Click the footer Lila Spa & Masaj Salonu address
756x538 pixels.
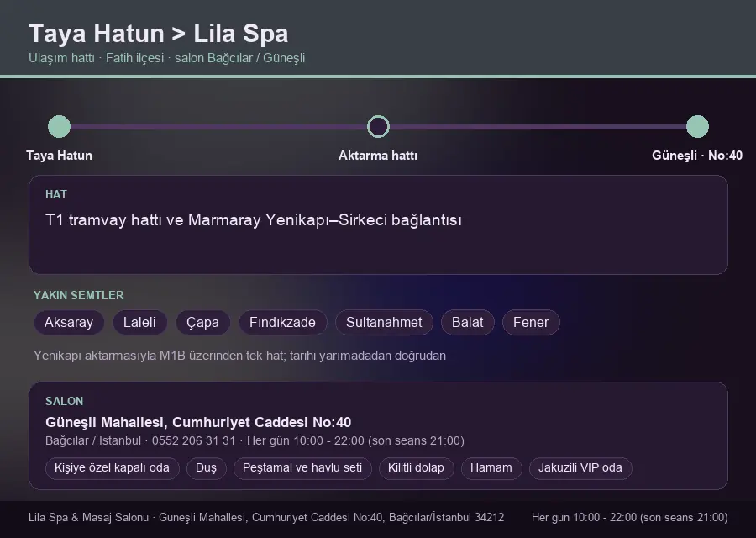266,517
